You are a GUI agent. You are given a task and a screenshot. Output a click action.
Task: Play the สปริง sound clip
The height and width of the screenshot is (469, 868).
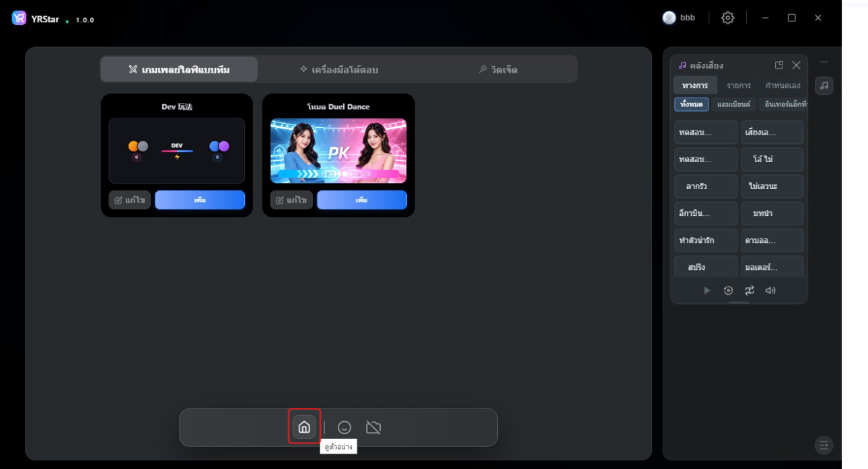[706, 266]
